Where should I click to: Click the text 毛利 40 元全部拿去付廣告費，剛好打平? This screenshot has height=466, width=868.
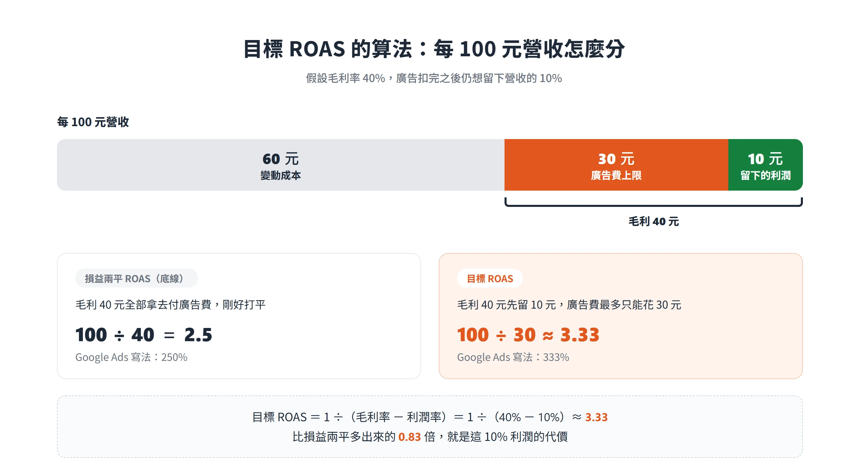pos(170,305)
